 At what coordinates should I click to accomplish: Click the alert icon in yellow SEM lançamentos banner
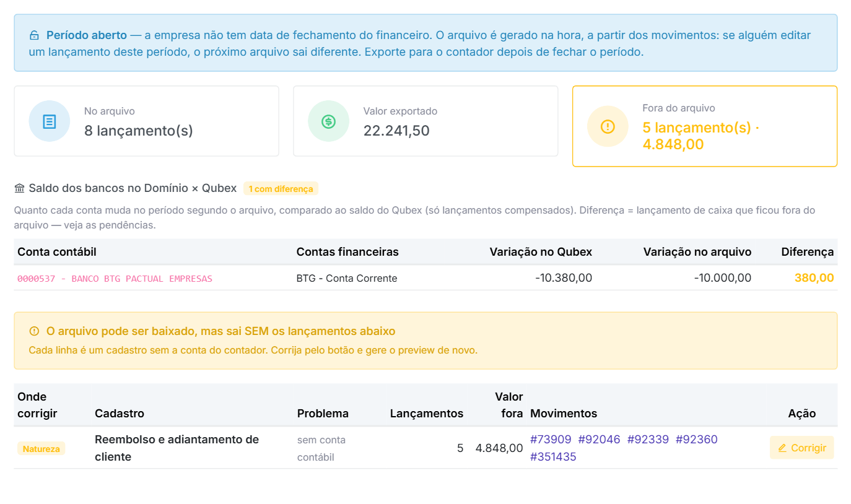(x=34, y=331)
